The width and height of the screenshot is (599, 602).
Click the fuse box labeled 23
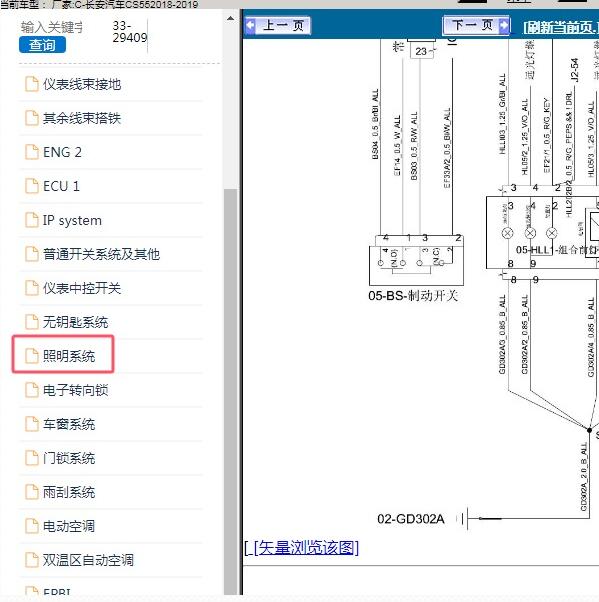coord(422,51)
